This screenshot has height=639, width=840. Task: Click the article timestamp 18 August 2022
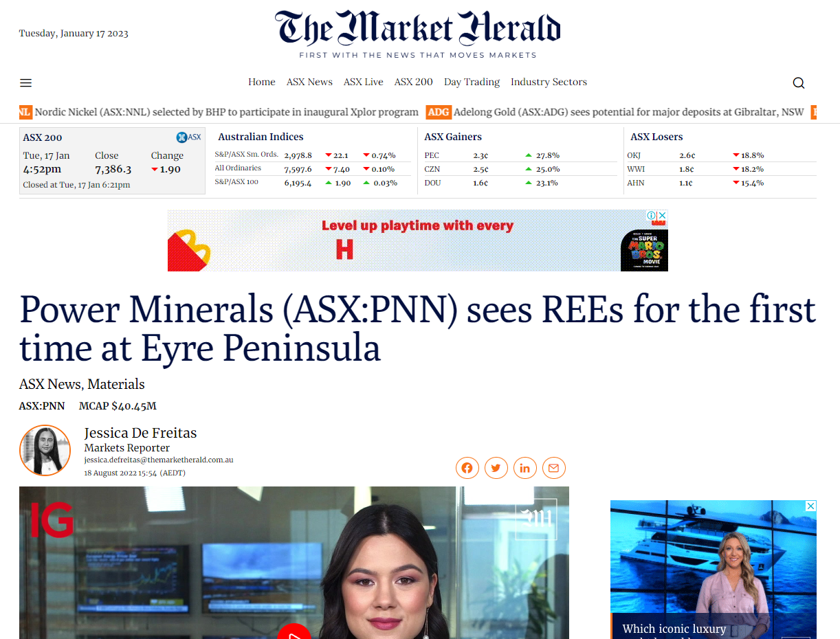click(135, 473)
